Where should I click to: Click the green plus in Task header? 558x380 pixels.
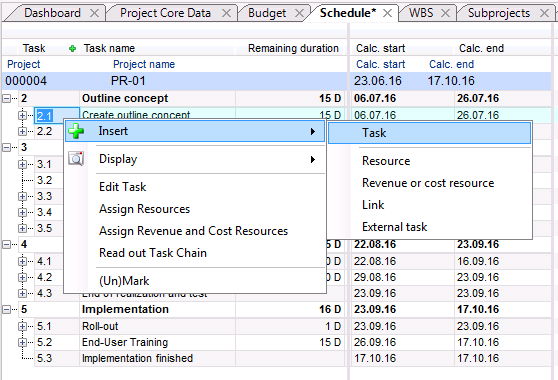[72, 49]
